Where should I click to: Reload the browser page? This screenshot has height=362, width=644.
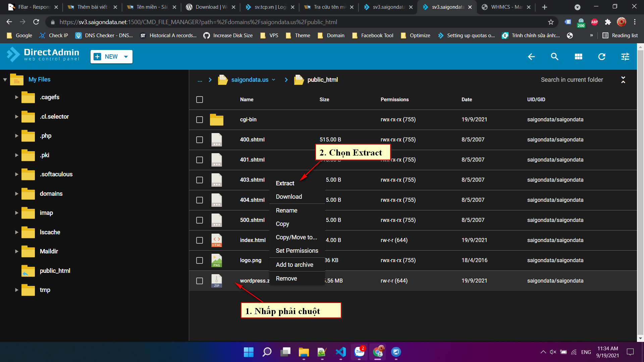36,22
